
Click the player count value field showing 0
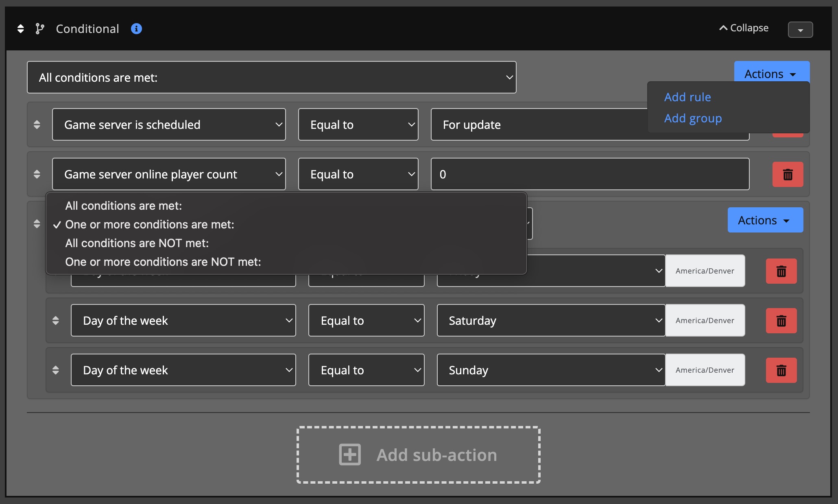coord(589,174)
